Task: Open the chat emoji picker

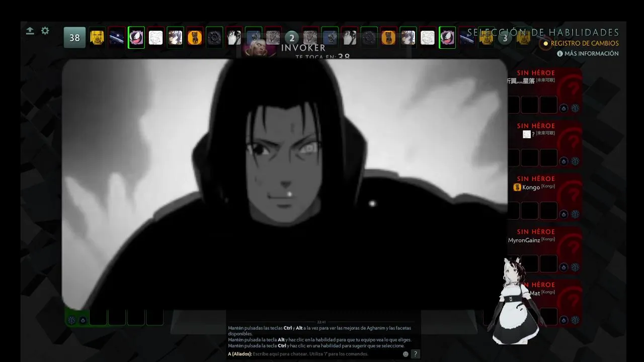Action: click(x=406, y=354)
